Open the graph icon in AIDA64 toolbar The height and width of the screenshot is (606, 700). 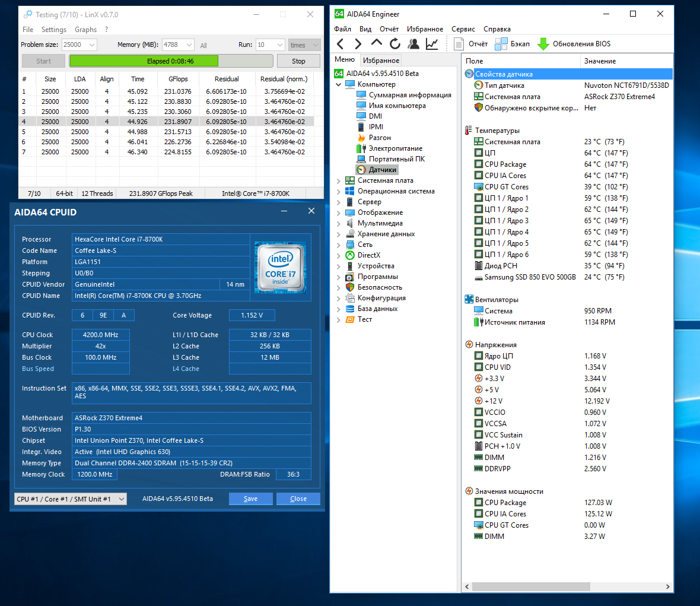[x=432, y=44]
